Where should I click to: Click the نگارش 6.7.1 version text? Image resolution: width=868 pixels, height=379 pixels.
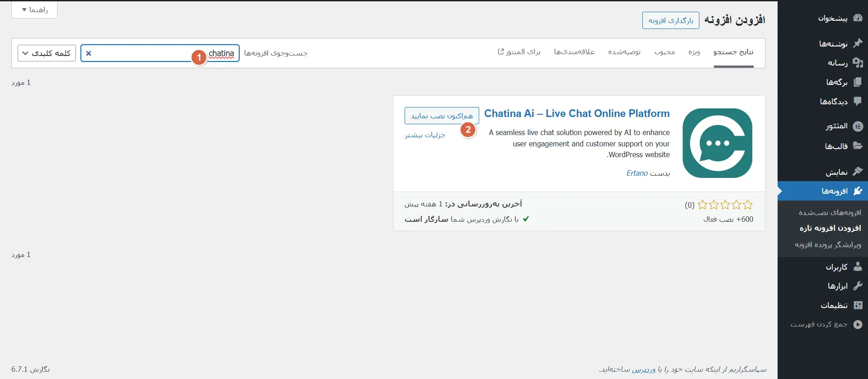click(30, 369)
